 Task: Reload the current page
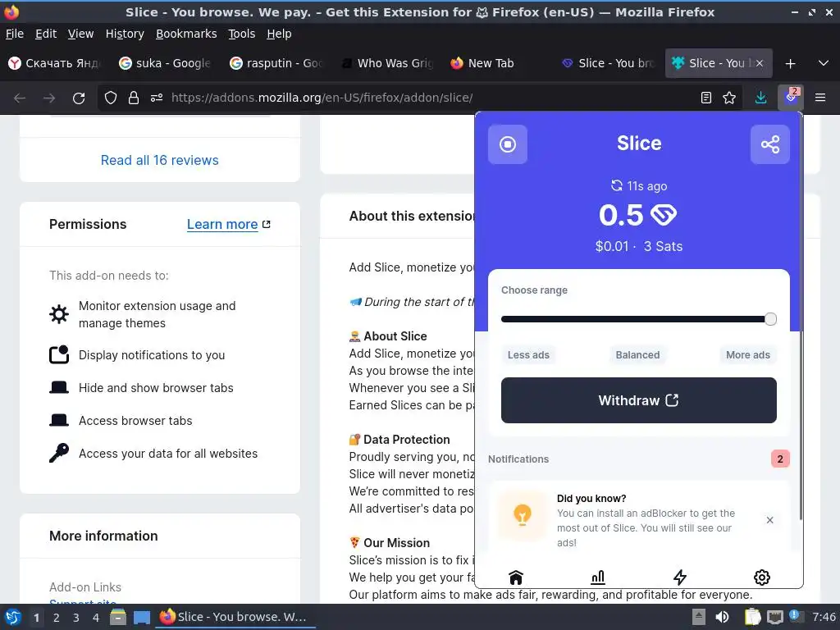(x=79, y=98)
